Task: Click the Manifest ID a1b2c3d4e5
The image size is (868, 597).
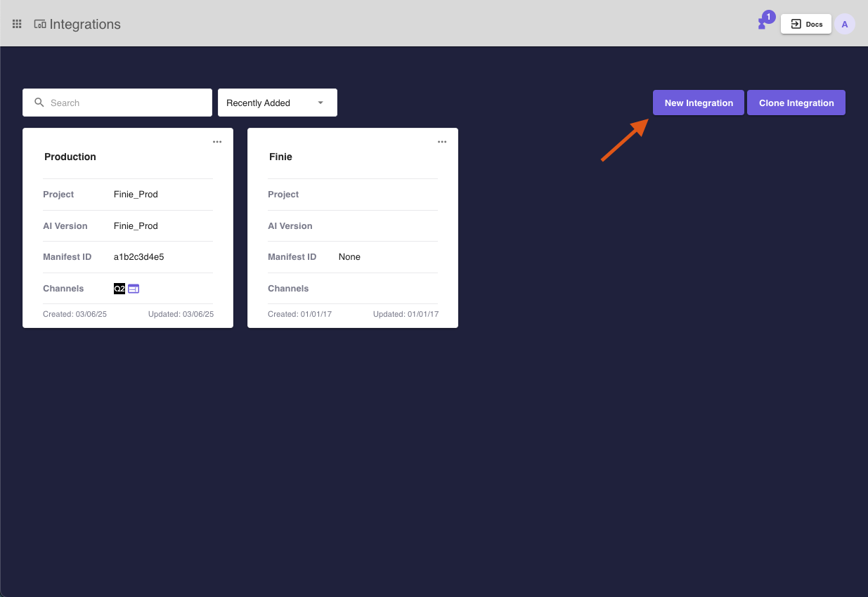Action: 139,257
